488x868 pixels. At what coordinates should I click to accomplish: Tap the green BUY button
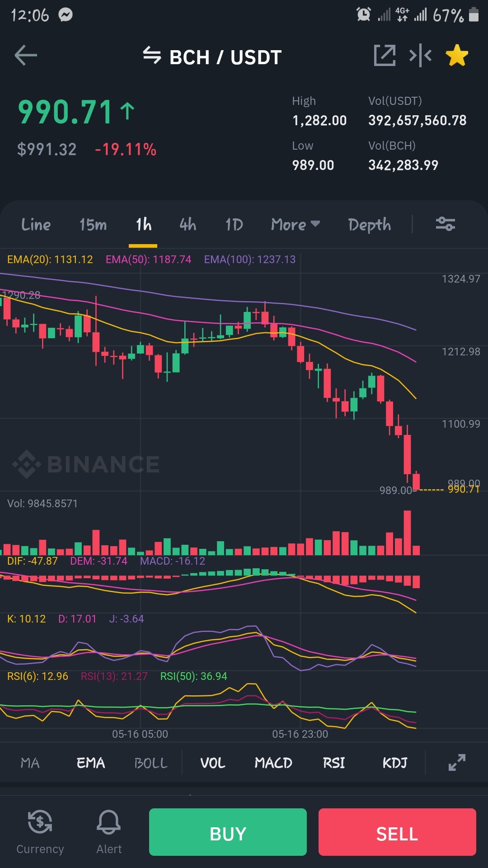click(x=228, y=832)
